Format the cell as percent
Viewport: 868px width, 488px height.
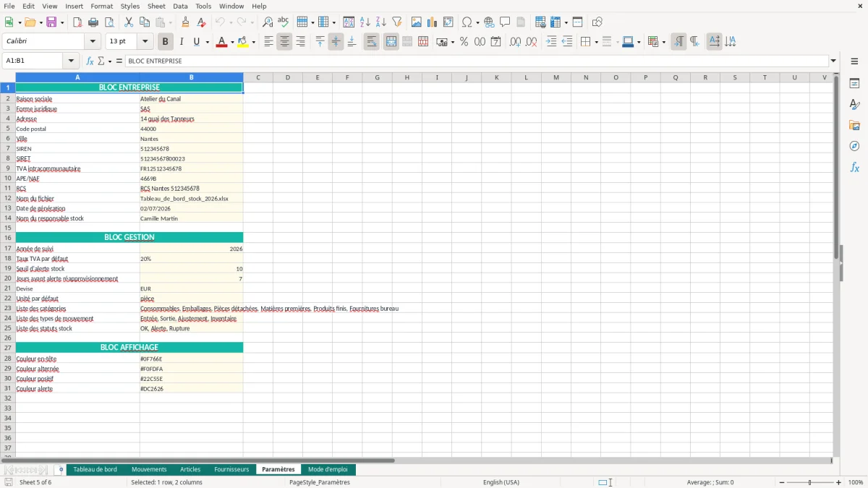(464, 42)
